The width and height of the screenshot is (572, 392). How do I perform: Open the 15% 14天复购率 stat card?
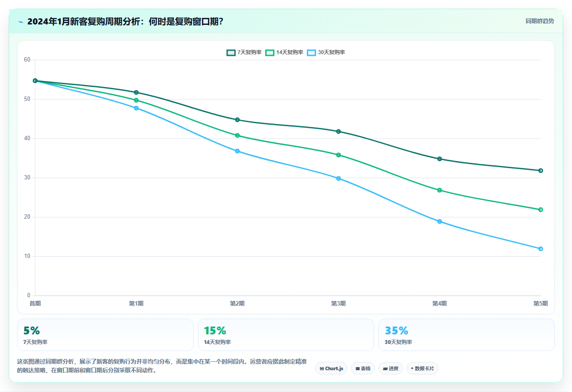coord(286,335)
